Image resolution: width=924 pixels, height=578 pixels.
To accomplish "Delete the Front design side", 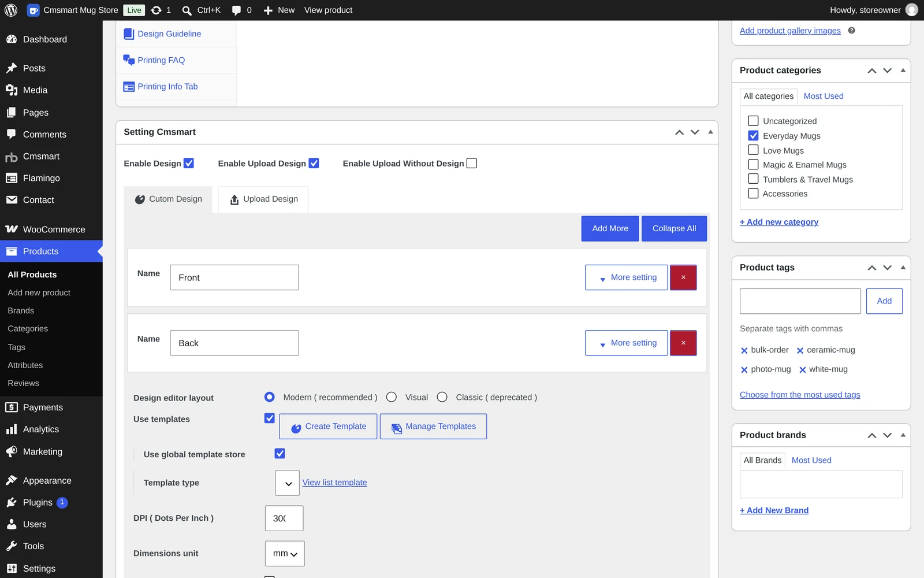I will (683, 277).
